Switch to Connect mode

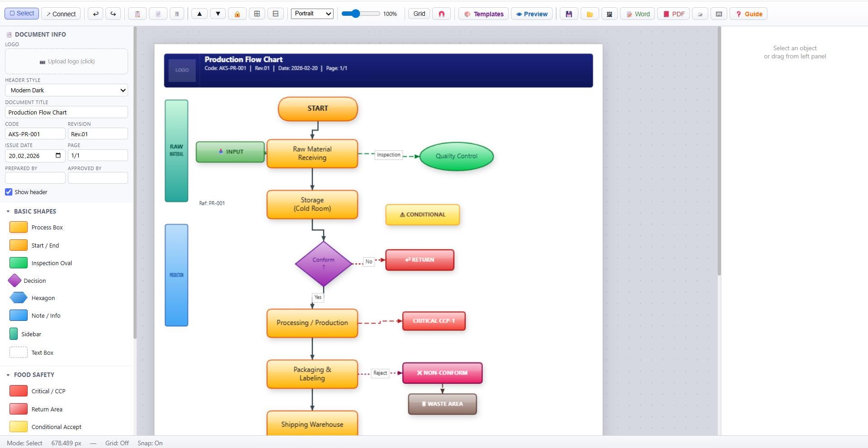click(x=61, y=14)
